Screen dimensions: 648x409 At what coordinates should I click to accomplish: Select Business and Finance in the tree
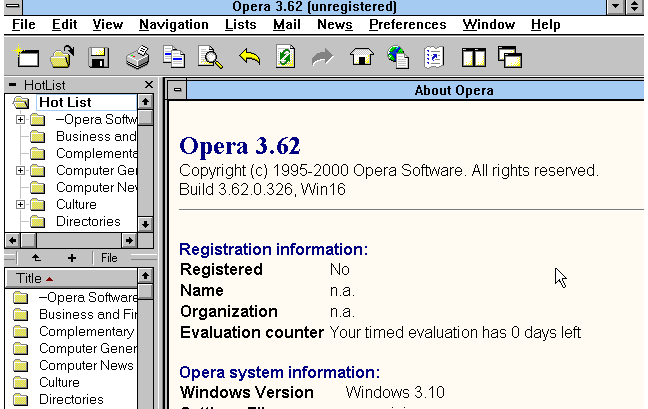click(x=96, y=136)
